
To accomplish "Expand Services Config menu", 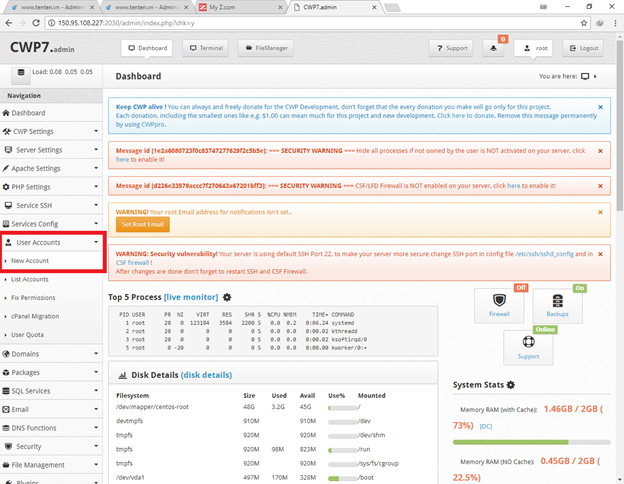I will [51, 224].
